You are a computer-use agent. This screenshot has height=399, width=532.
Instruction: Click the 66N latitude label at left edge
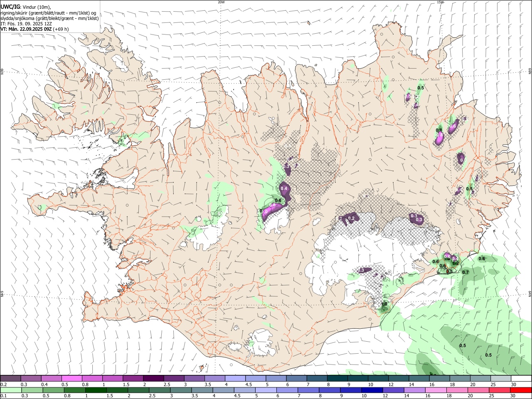(x=2, y=71)
